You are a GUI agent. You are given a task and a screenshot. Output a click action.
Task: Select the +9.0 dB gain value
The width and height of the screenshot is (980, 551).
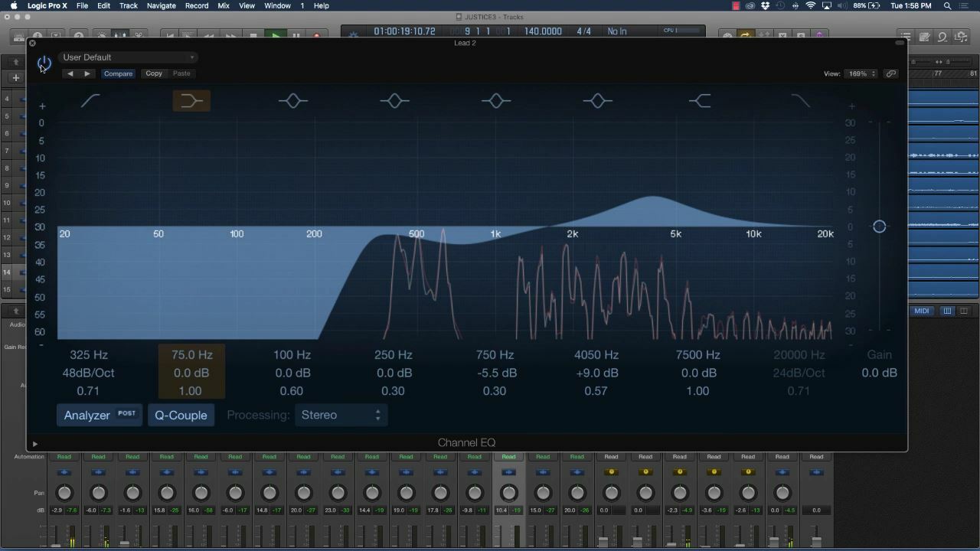[596, 373]
